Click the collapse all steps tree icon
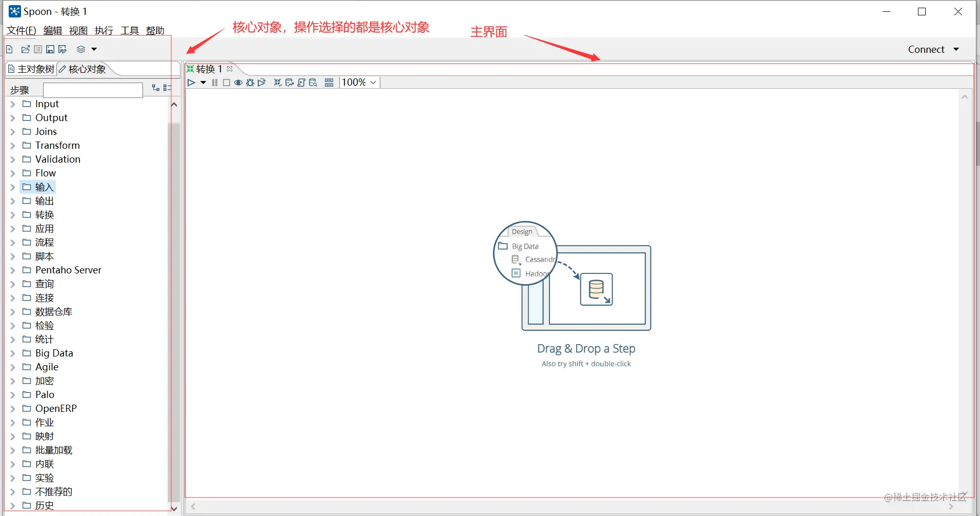Image resolution: width=980 pixels, height=516 pixels. point(167,88)
